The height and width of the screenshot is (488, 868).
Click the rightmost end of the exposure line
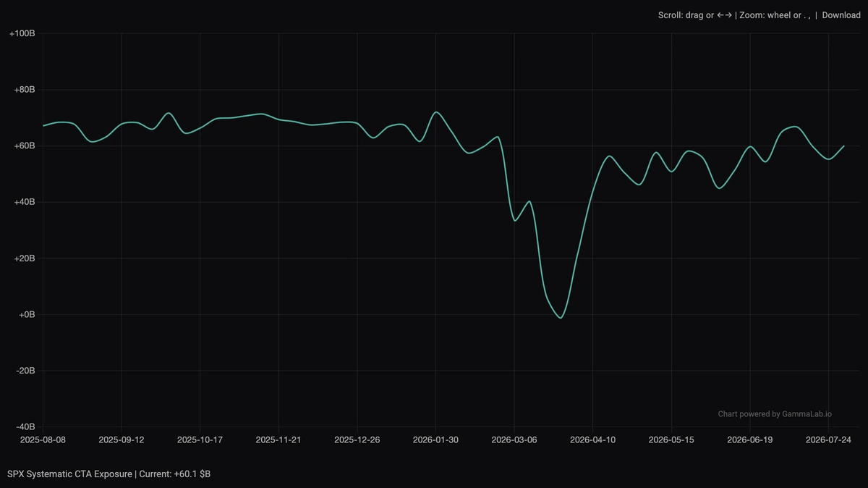(x=844, y=146)
